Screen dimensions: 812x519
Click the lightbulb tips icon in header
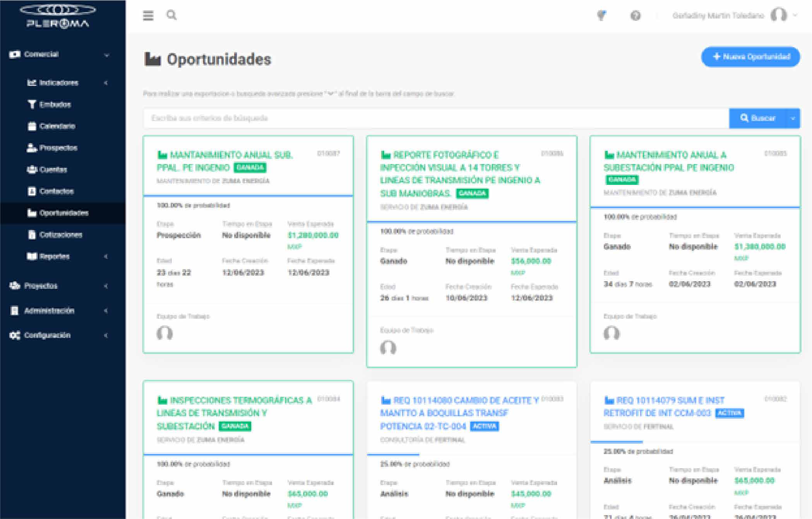[601, 15]
